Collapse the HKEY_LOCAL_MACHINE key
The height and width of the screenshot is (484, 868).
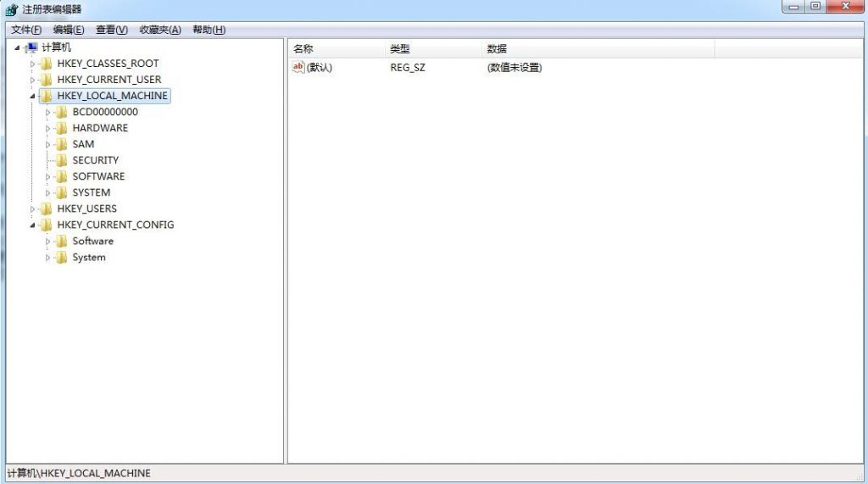coord(32,97)
